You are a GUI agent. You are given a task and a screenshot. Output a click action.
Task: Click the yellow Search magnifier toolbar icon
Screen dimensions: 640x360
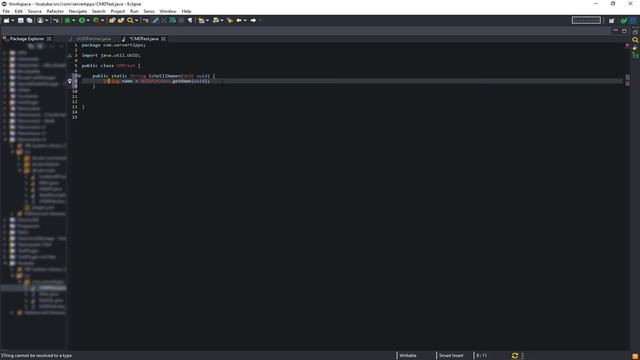pyautogui.click(x=130, y=20)
